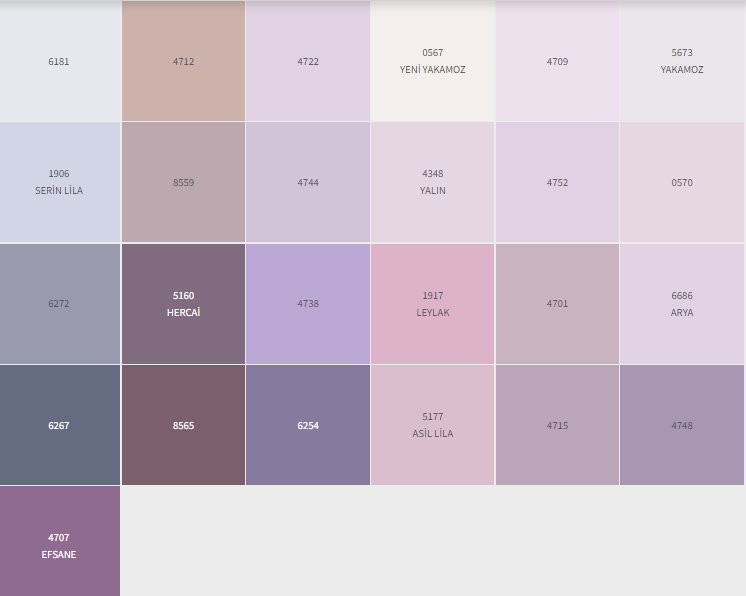Pick the Hercai 5160 color tile

tap(183, 304)
